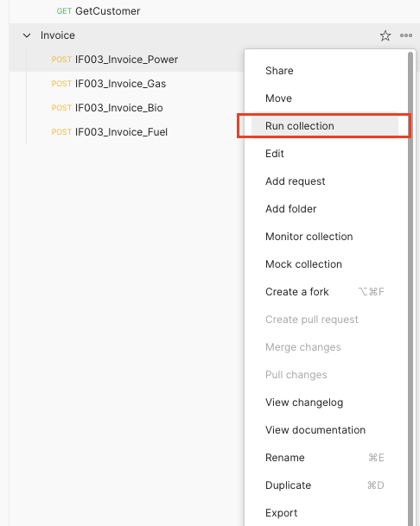Viewport: 420px width, 526px height.
Task: Select Share from context menu
Action: tap(325, 71)
